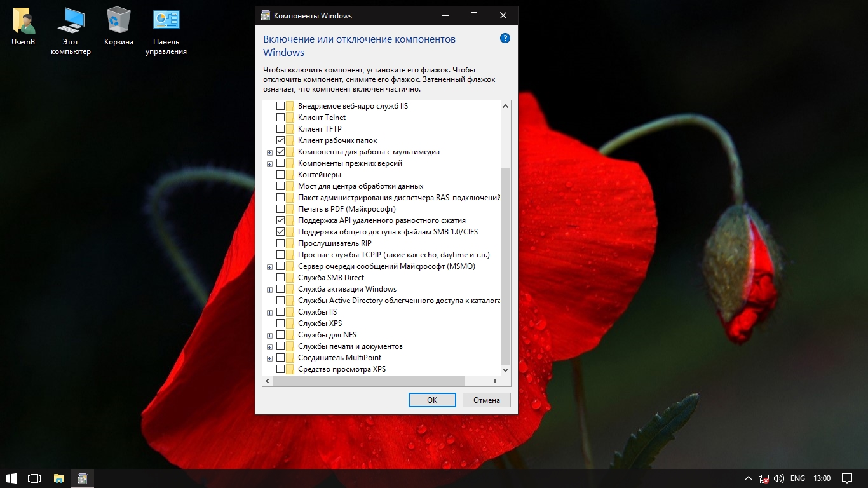
Task: Click the Компоненты Windows taskbar app icon
Action: click(82, 478)
